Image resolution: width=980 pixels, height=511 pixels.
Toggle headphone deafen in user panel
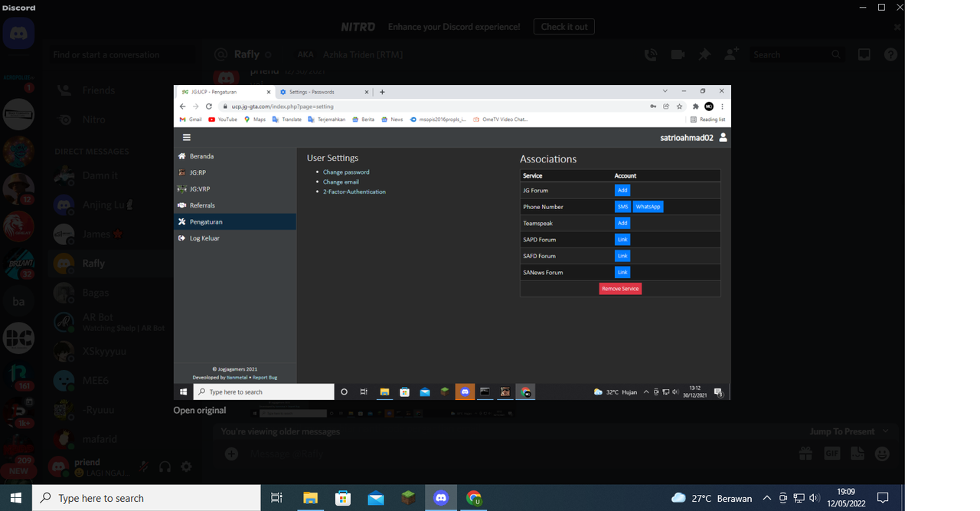(165, 466)
